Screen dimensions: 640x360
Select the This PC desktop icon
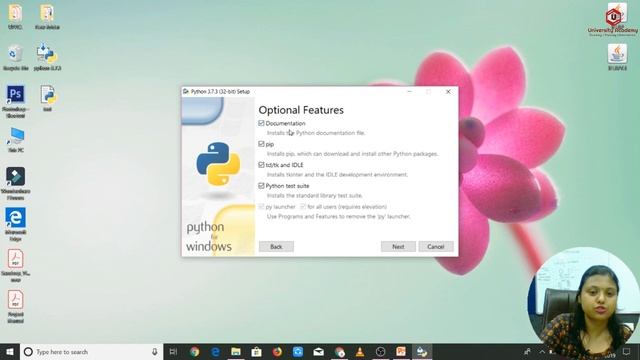click(16, 140)
